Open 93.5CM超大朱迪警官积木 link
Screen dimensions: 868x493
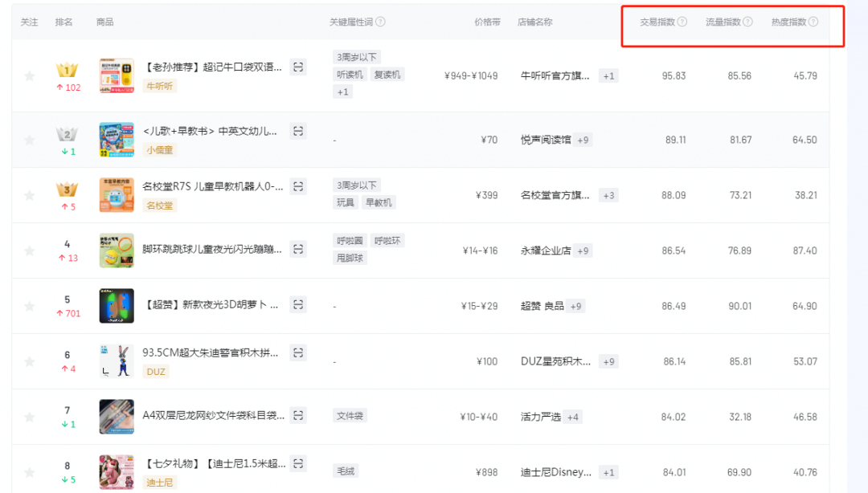click(211, 352)
